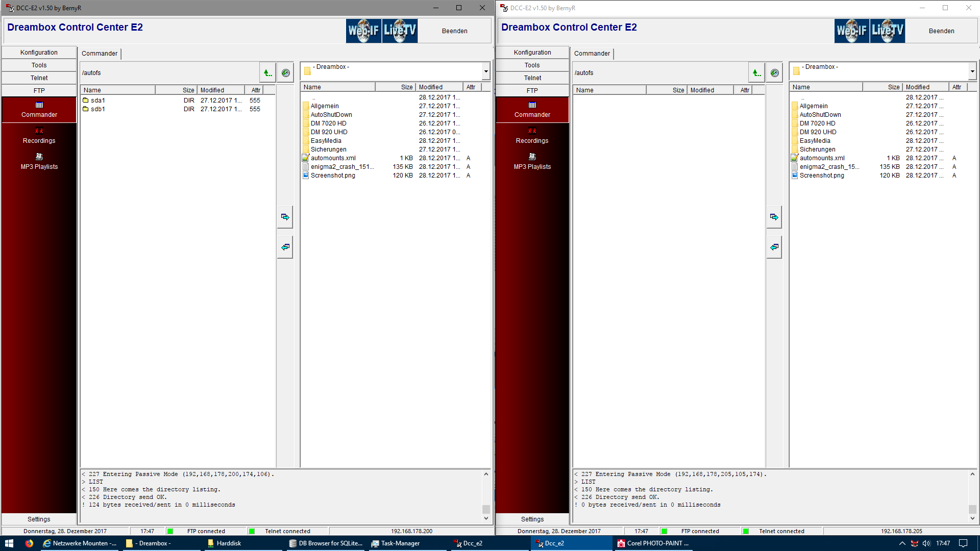Screen dimensions: 980x551
Task: Click copy-to-right arrow in left window
Action: (x=285, y=217)
